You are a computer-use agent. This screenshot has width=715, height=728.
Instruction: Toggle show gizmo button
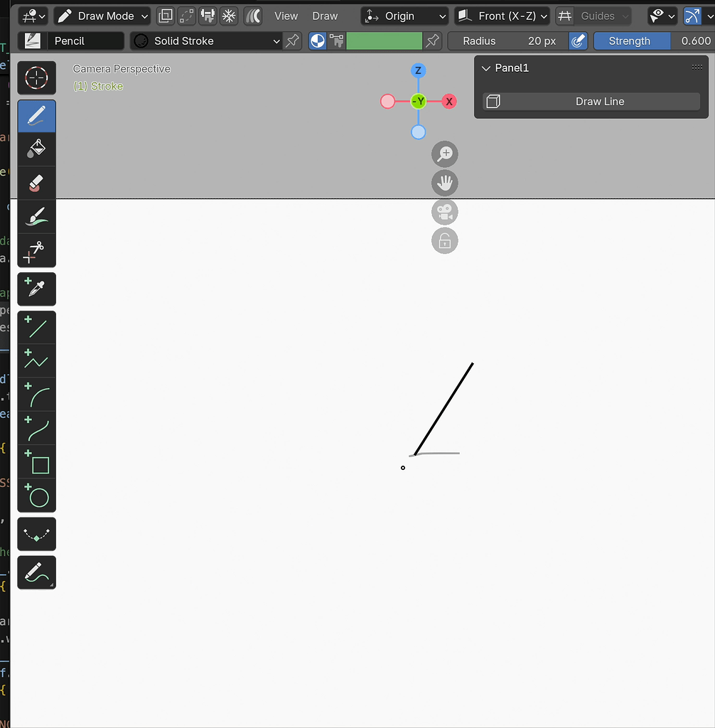(x=692, y=16)
